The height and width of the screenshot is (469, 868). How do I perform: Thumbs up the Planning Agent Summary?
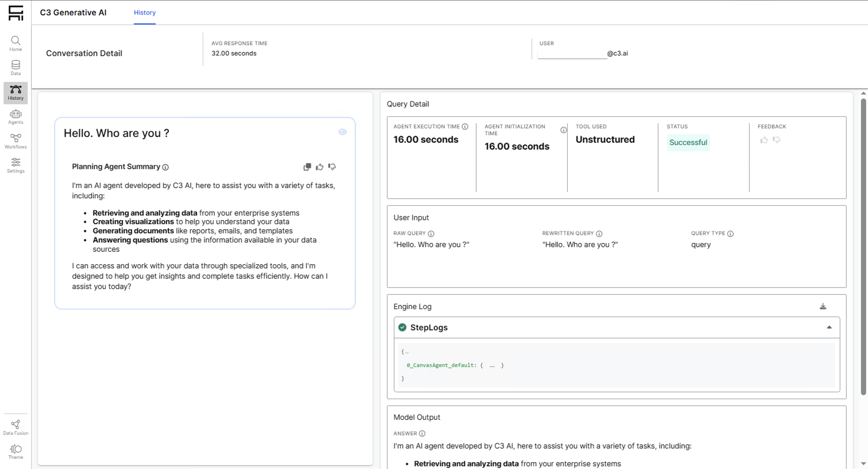(x=319, y=167)
